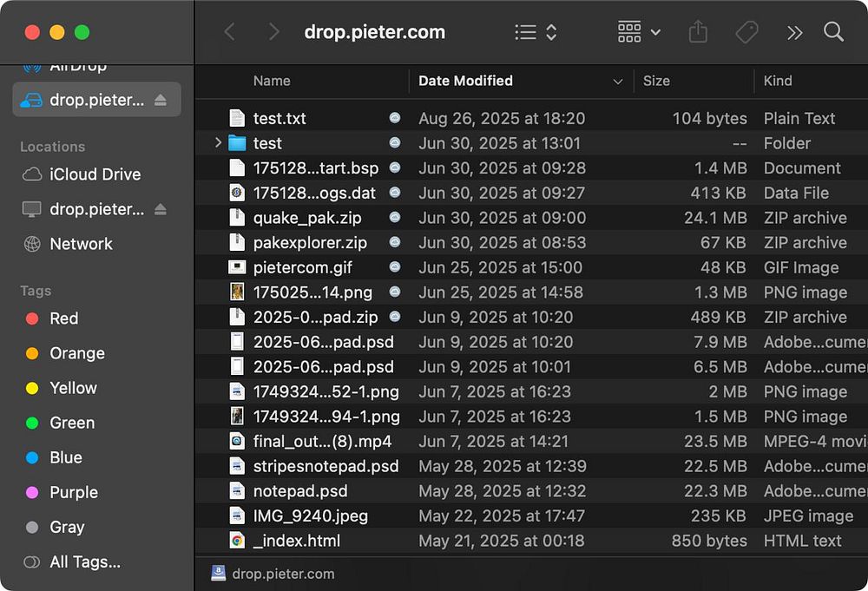Sort by the Kind column header

(778, 81)
